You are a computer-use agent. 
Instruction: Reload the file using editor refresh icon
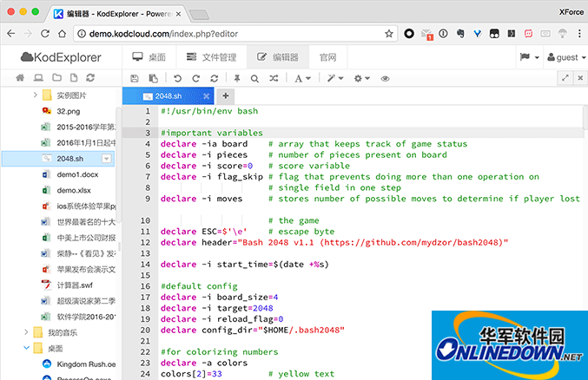215,78
